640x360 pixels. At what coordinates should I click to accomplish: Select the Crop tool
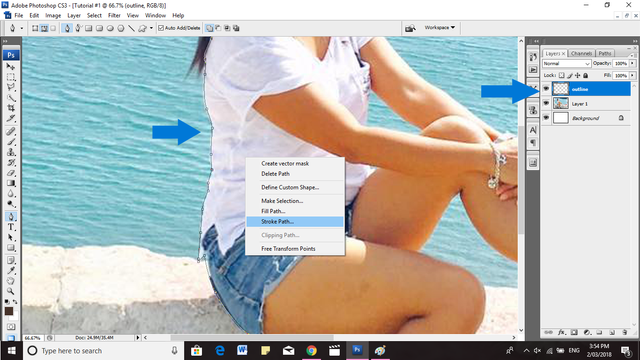tap(11, 108)
